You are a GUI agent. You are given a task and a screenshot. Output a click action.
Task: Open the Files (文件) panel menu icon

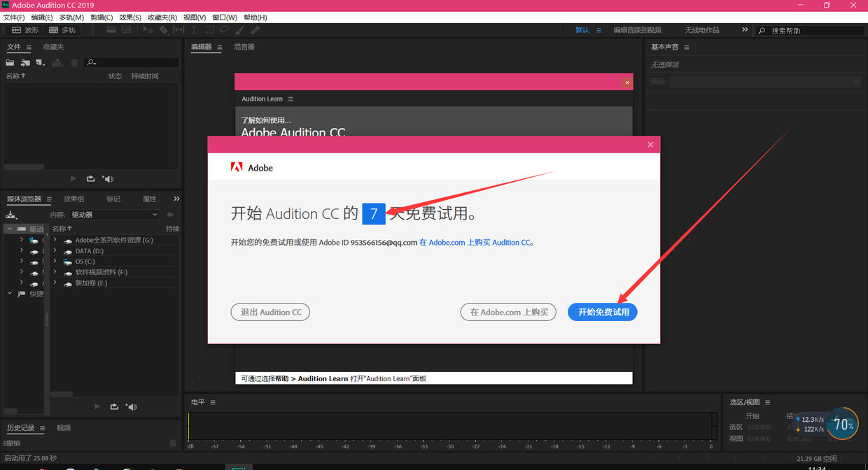coord(29,47)
